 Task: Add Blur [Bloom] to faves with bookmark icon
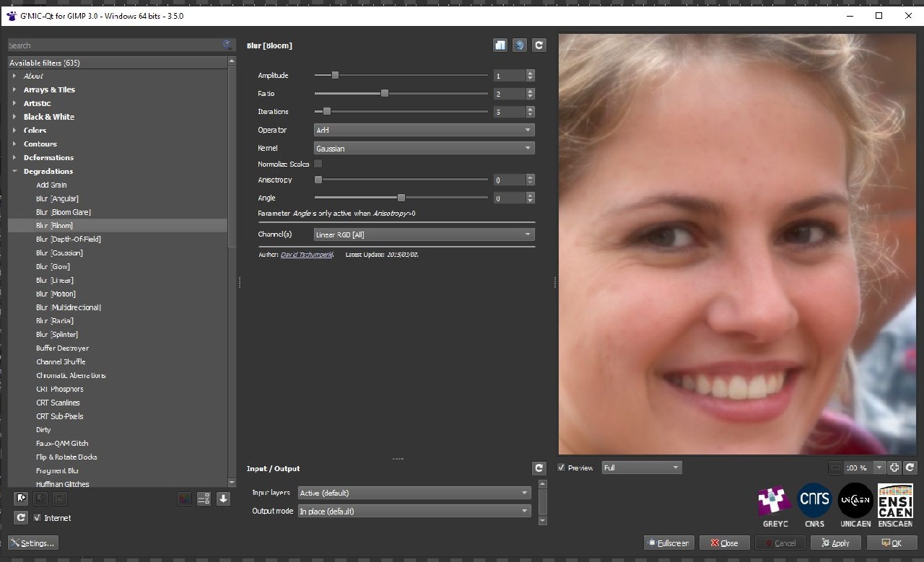pyautogui.click(x=20, y=498)
